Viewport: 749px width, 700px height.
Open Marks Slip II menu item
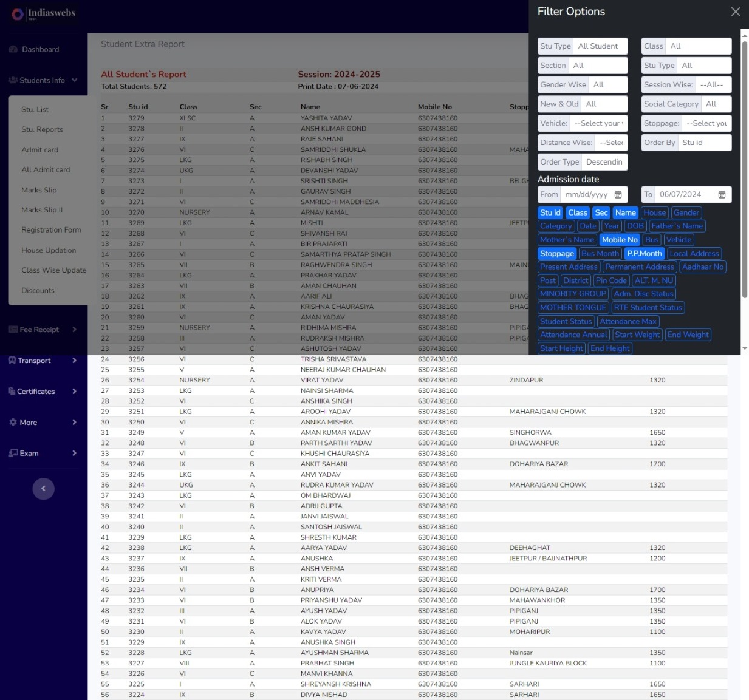(x=42, y=210)
